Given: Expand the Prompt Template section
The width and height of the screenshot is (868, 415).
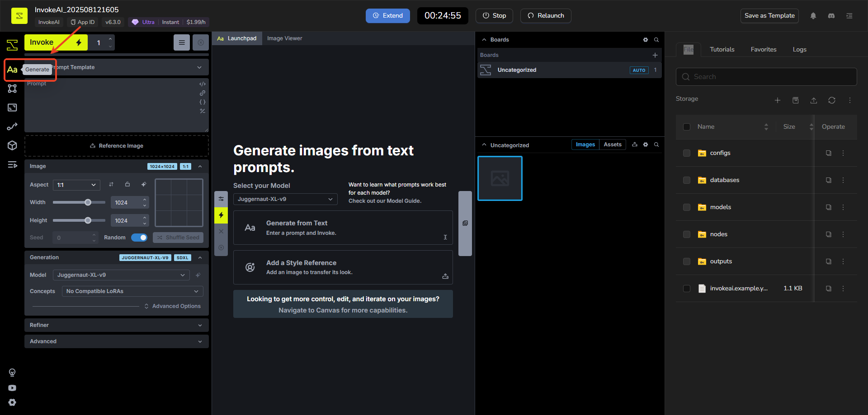Looking at the screenshot, I should coord(117,67).
